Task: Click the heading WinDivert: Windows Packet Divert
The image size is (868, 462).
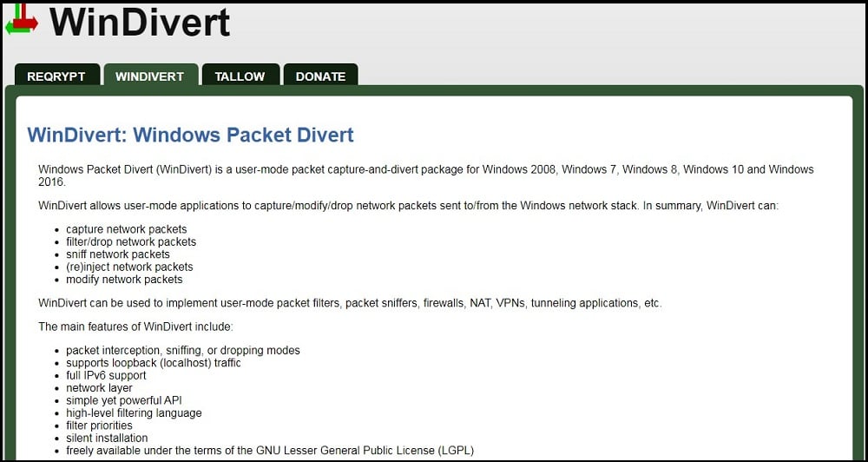Action: [190, 135]
